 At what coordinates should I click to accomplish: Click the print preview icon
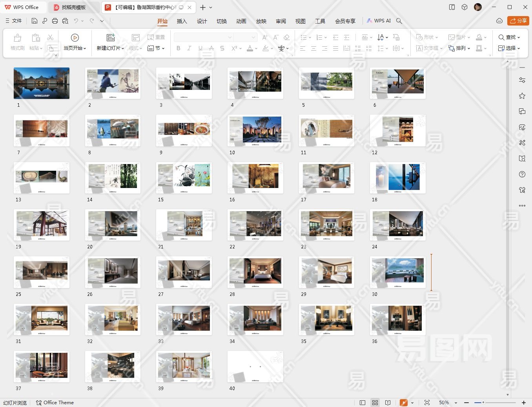click(65, 21)
